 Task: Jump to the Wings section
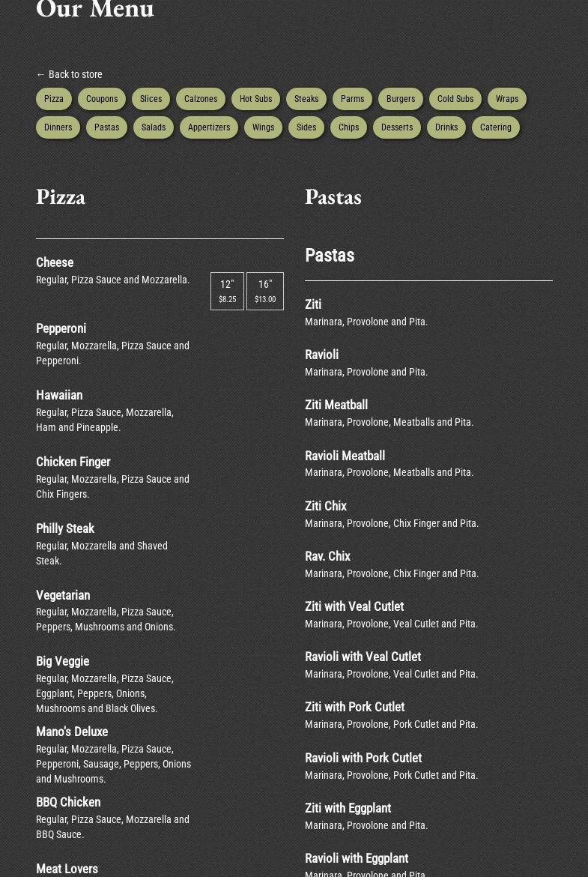[263, 127]
